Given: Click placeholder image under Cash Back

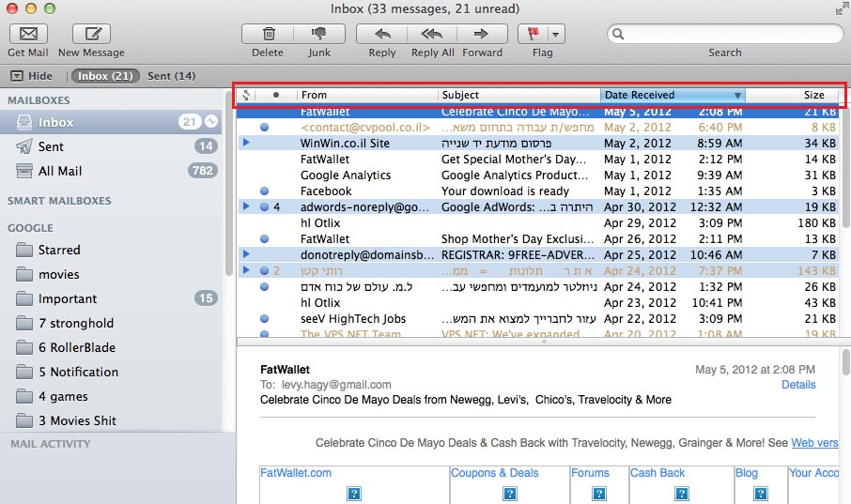Looking at the screenshot, I should (681, 494).
